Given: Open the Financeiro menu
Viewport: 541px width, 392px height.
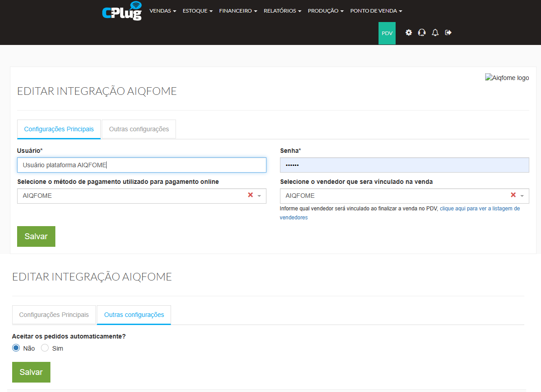Looking at the screenshot, I should tap(238, 11).
